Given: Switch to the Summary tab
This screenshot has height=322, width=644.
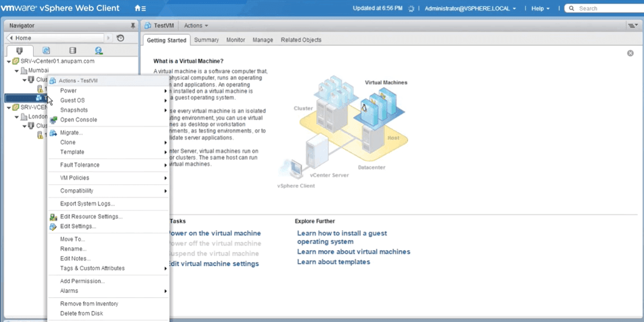Looking at the screenshot, I should [x=206, y=40].
